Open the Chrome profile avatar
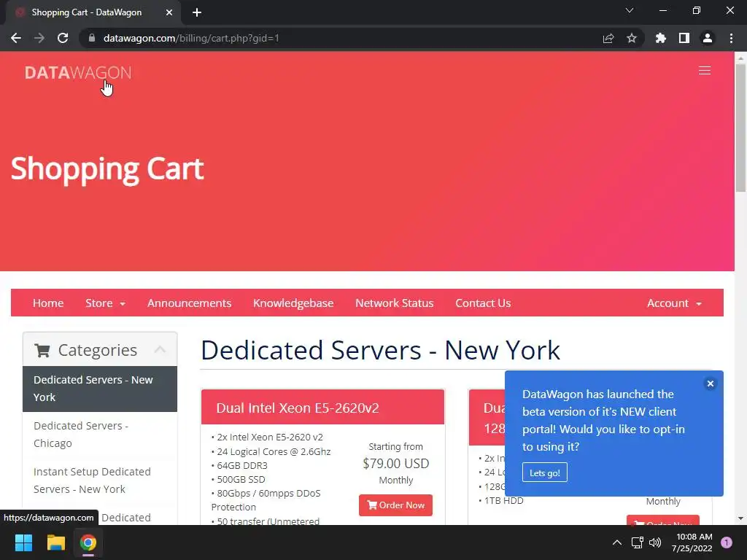Viewport: 747px width, 560px height. pos(708,38)
